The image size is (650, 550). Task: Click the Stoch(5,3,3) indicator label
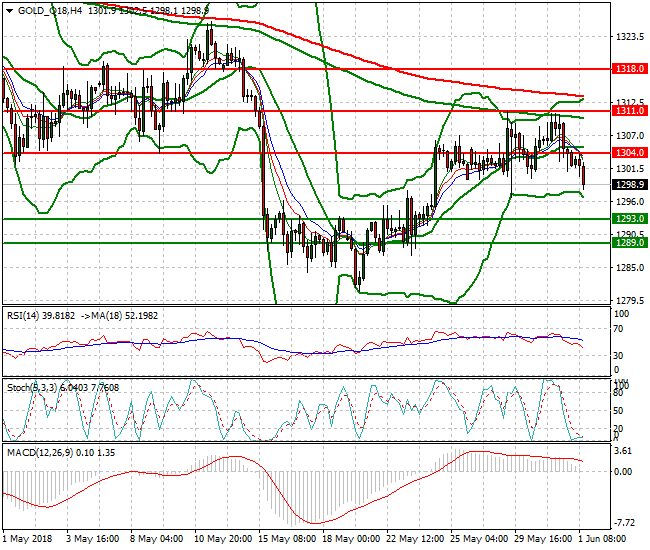click(32, 384)
